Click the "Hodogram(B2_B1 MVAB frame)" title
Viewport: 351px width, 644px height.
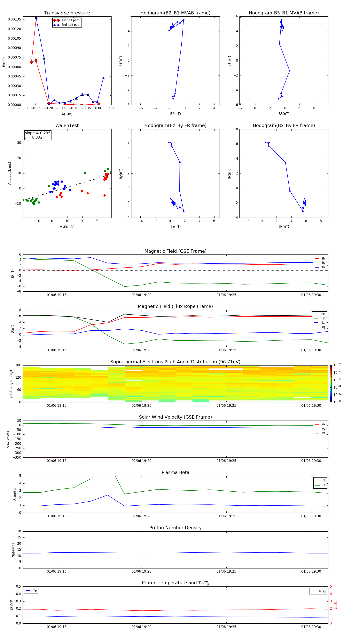pos(175,13)
